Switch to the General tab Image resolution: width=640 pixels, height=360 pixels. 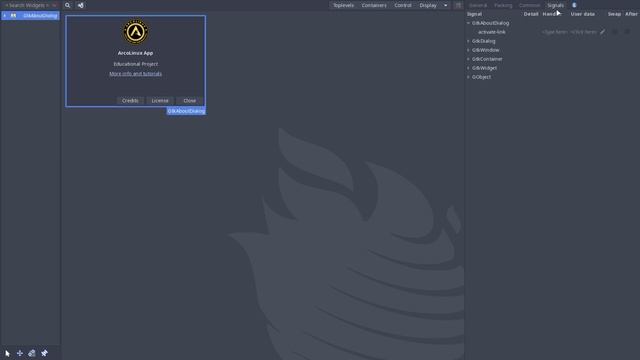coord(478,5)
